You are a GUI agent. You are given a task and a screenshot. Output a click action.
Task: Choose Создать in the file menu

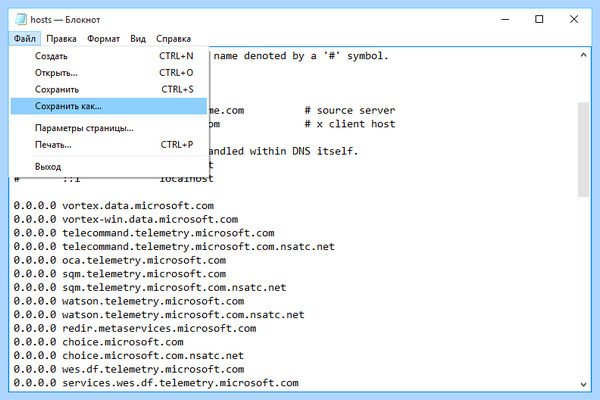coord(109,56)
